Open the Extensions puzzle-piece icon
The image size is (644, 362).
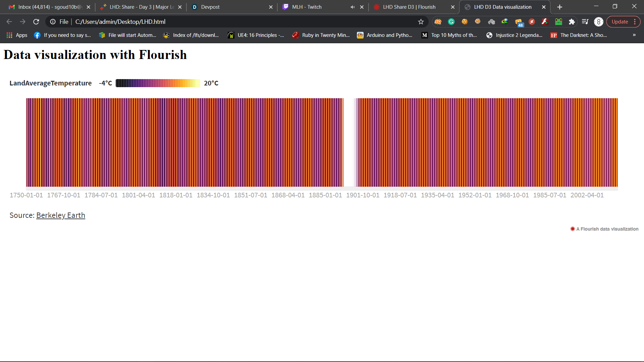coord(572,21)
